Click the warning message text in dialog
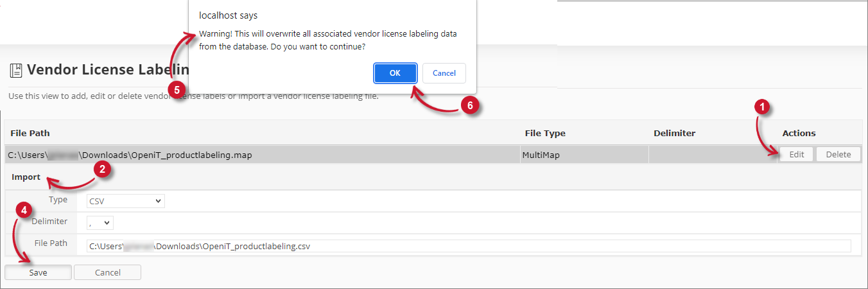Viewport: 868px width, 289px height. point(328,40)
